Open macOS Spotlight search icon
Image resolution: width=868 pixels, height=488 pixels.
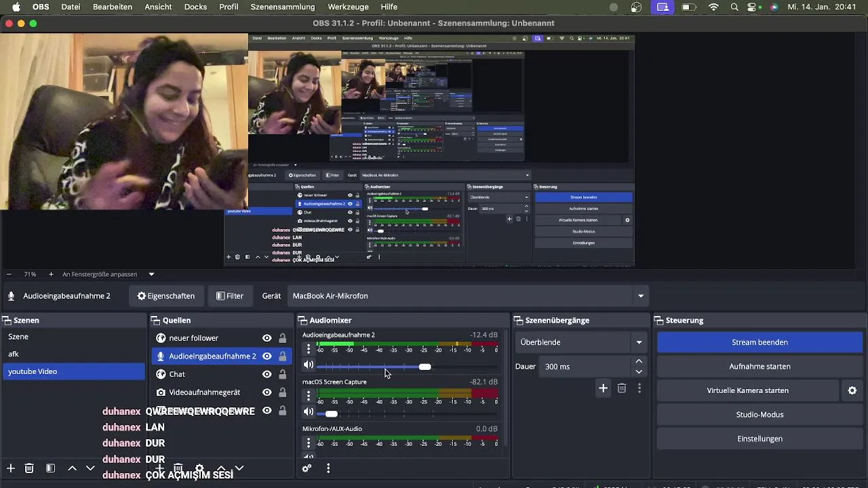tap(734, 7)
